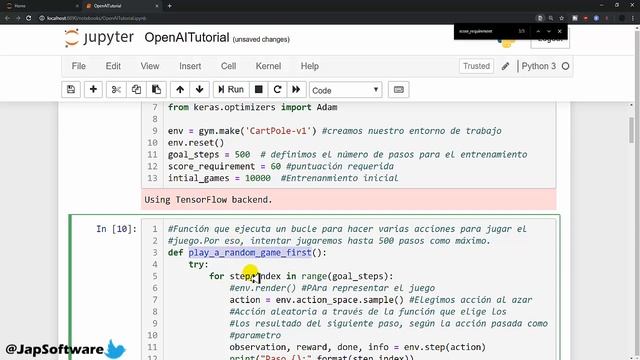The width and height of the screenshot is (640, 360).
Task: Go to next find-in-page match
Action: (549, 31)
